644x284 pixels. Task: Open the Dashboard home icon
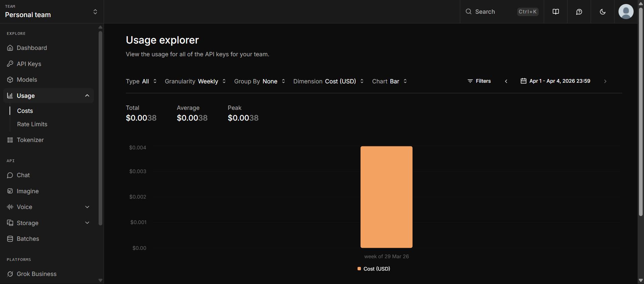(10, 48)
